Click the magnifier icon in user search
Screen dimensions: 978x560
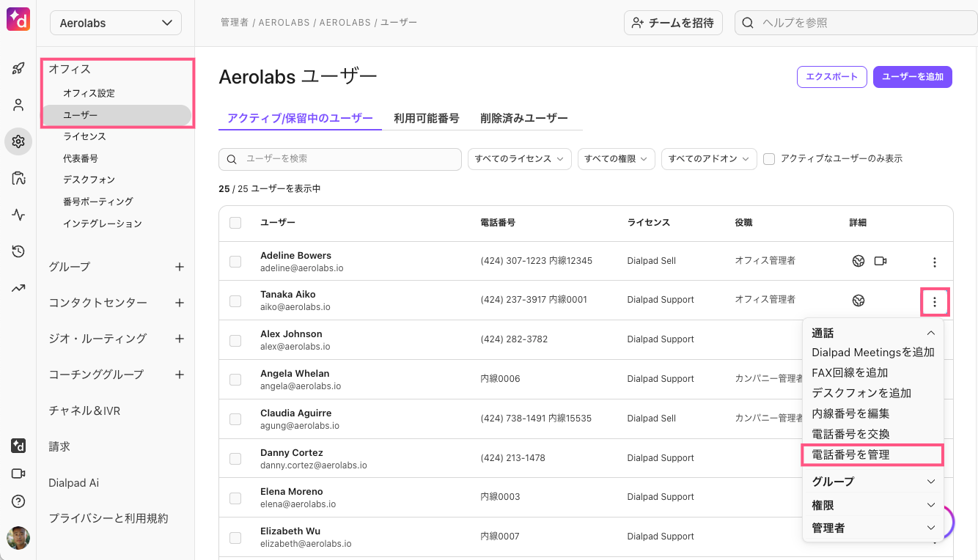click(232, 159)
